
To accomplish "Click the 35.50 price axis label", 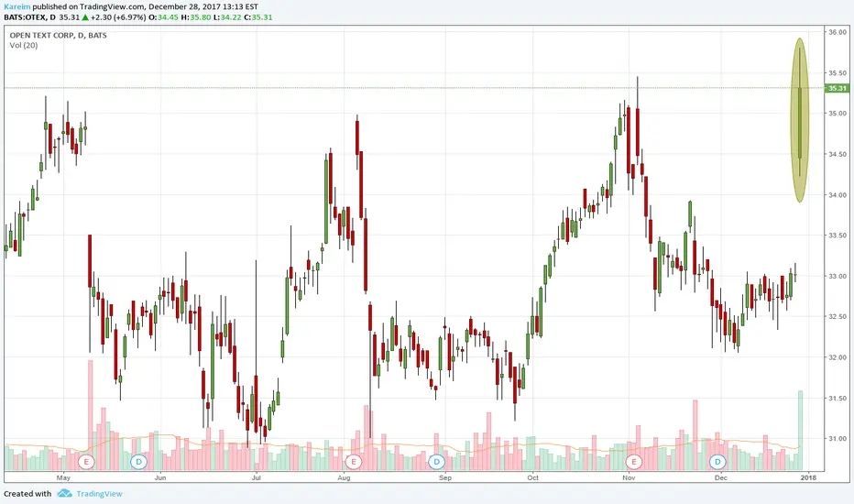I will (x=838, y=73).
